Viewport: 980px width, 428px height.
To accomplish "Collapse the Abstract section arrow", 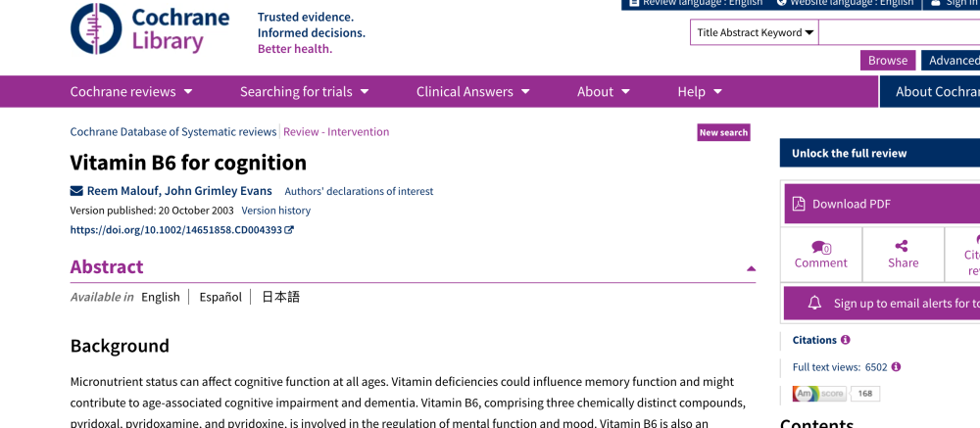I will [751, 268].
